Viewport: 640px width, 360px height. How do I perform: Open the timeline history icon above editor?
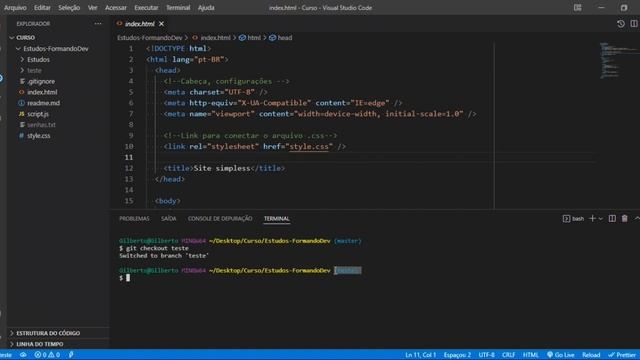[621, 24]
